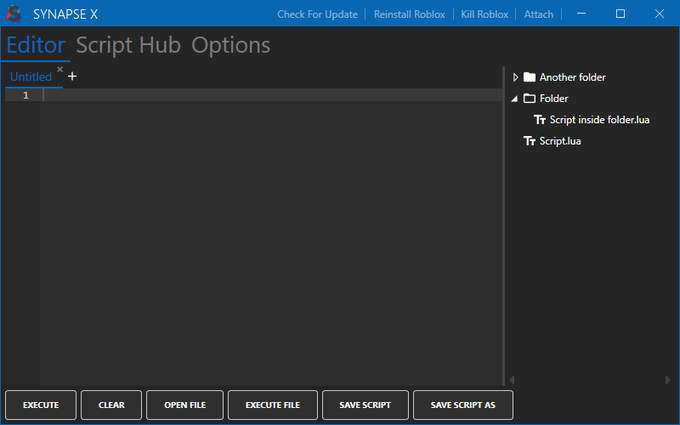Open the Options tab

(231, 45)
